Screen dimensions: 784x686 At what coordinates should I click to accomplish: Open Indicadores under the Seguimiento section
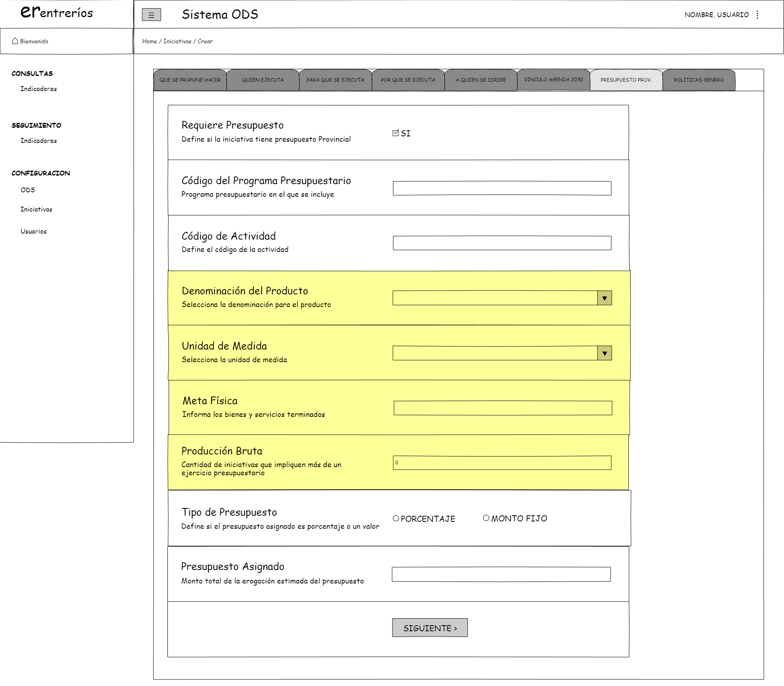tap(38, 140)
